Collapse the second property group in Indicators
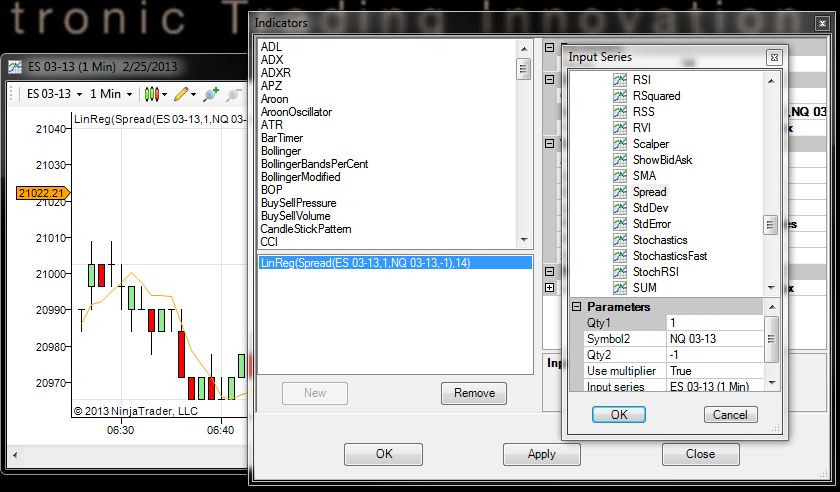Screen dimensions: 840x492 pyautogui.click(x=549, y=79)
